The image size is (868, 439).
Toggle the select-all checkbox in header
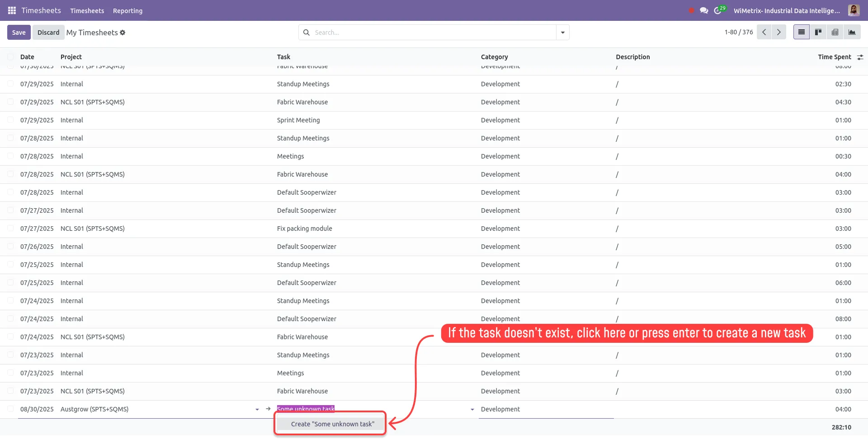point(10,57)
